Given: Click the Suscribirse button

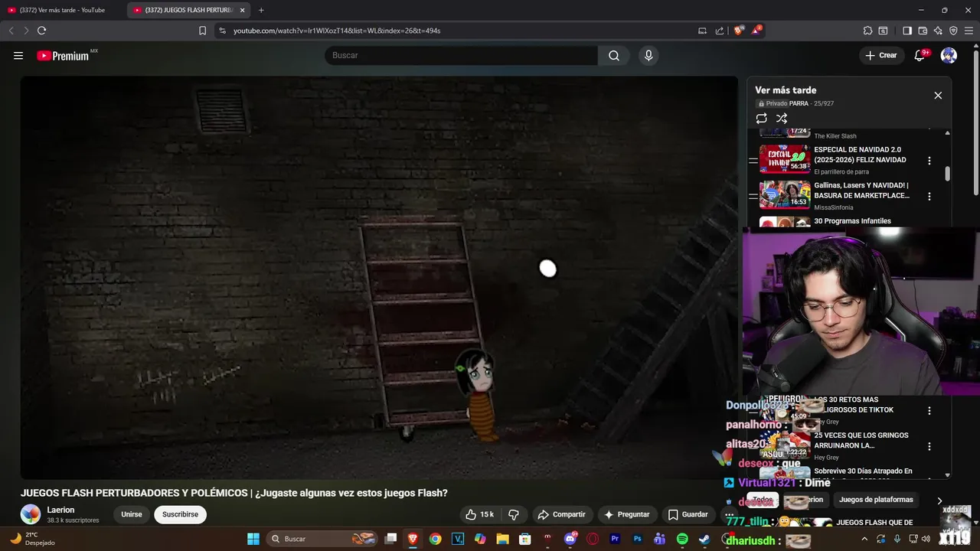Looking at the screenshot, I should pyautogui.click(x=180, y=514).
